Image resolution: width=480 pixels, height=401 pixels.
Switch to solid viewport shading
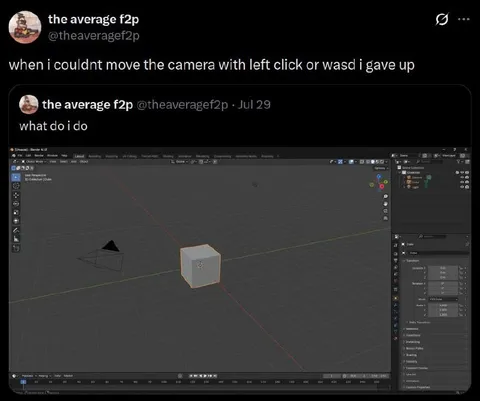click(x=373, y=162)
